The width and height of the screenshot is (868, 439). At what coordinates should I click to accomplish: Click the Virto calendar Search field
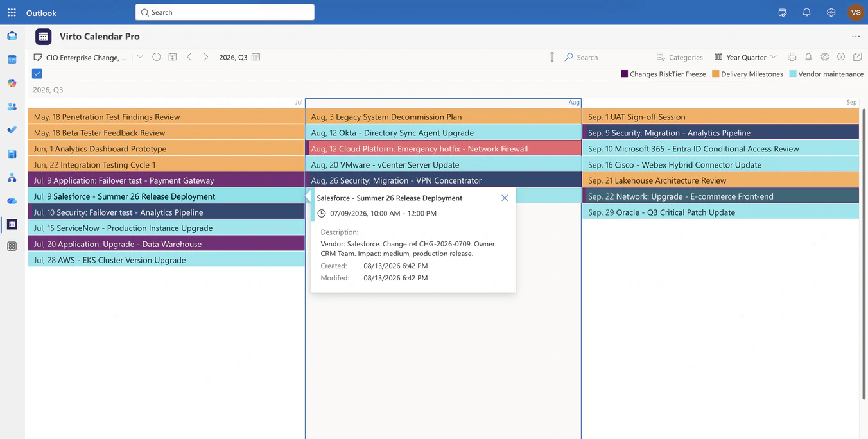click(x=581, y=57)
